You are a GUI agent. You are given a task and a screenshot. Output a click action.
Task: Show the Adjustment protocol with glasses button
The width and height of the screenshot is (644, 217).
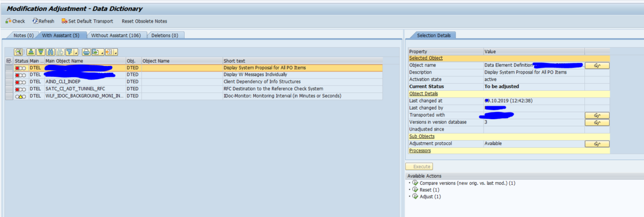597,144
